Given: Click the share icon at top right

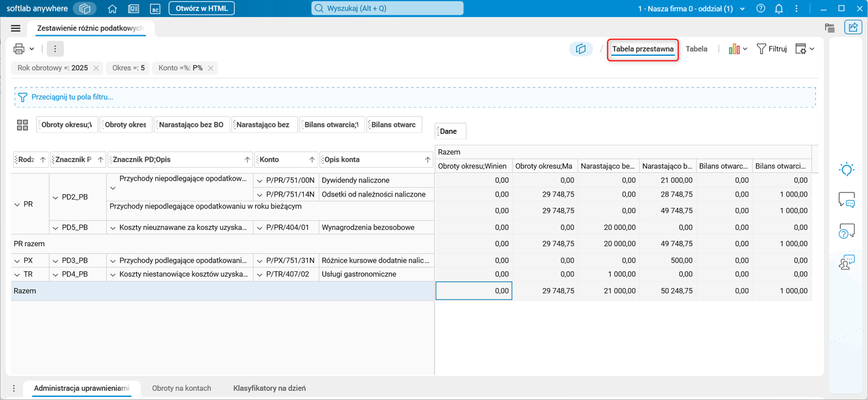Looking at the screenshot, I should (853, 27).
